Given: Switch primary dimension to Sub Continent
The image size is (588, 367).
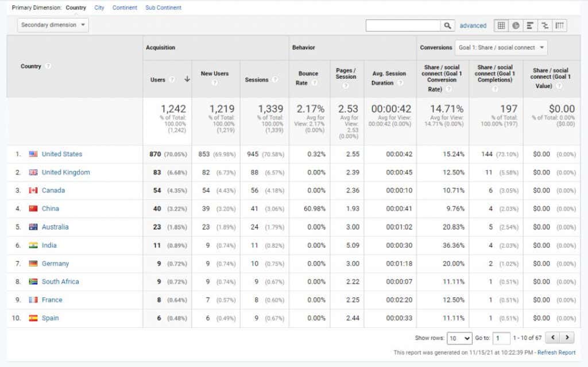Looking at the screenshot, I should 163,7.
